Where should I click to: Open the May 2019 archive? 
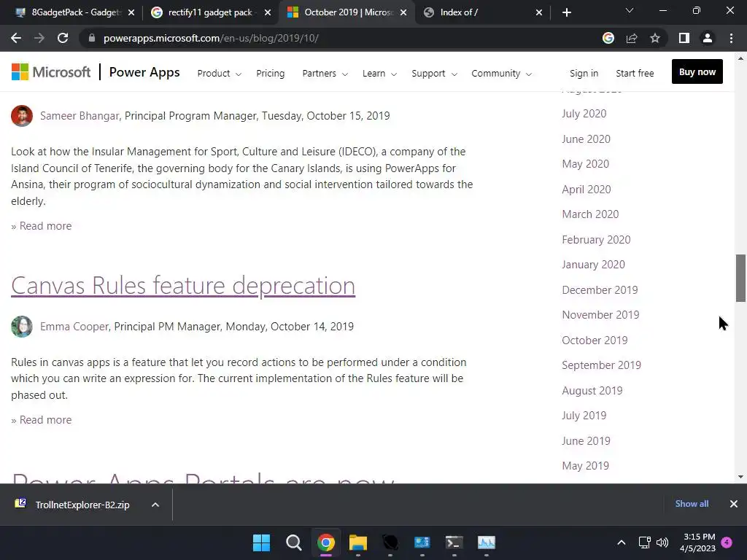click(586, 466)
